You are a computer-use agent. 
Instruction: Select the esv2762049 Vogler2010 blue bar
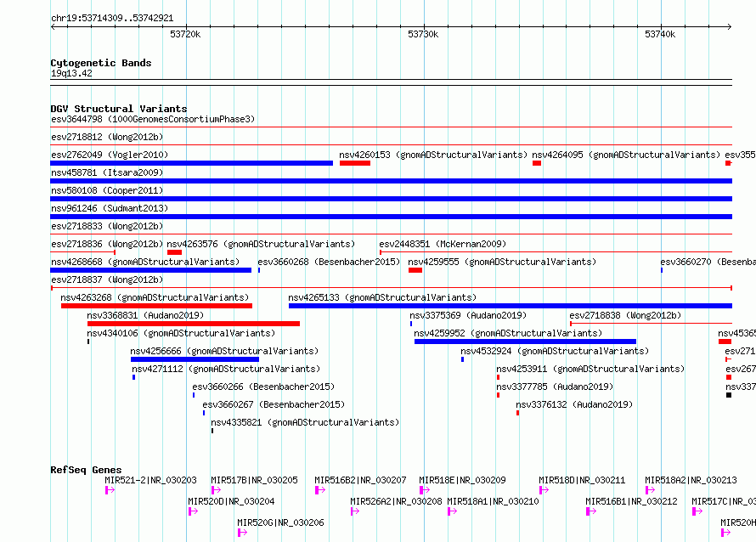click(191, 163)
